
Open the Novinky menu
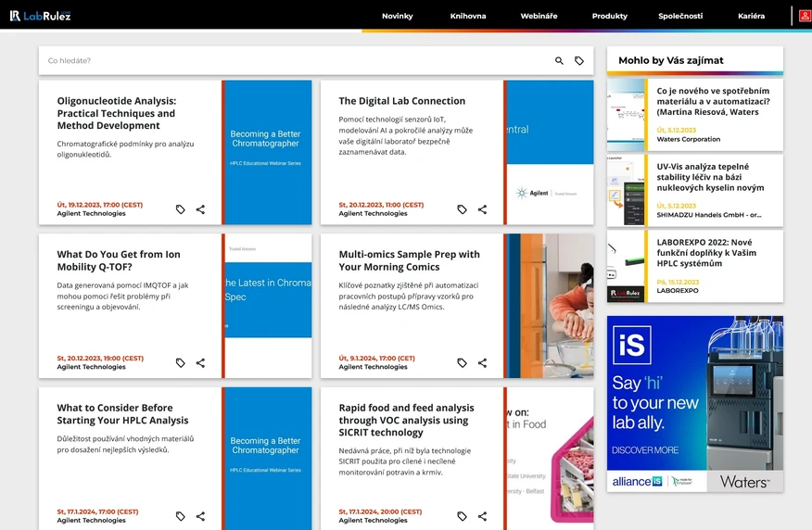[398, 16]
